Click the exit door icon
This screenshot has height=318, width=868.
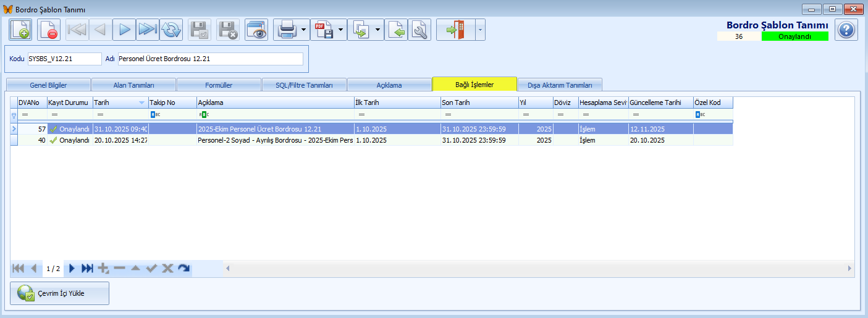[x=455, y=30]
